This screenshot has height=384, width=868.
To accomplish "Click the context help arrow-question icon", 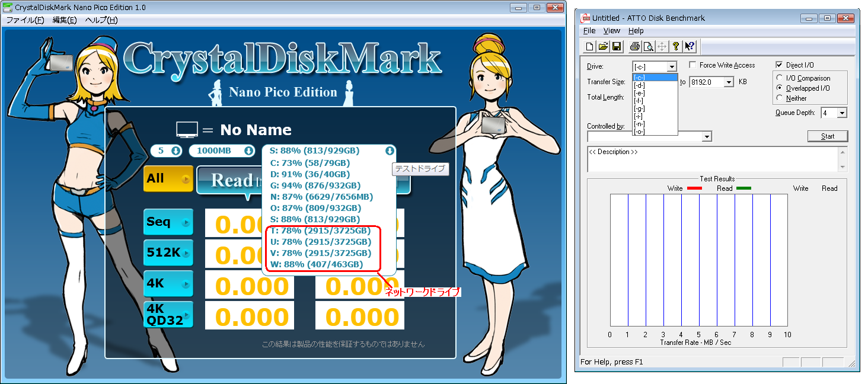I will pos(690,46).
